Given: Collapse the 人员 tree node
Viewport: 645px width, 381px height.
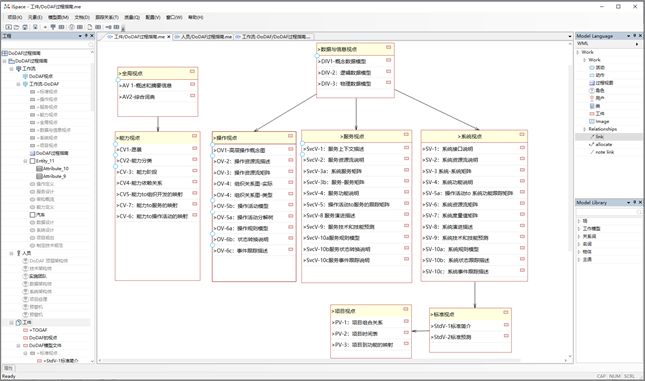Looking at the screenshot, I should [11, 253].
